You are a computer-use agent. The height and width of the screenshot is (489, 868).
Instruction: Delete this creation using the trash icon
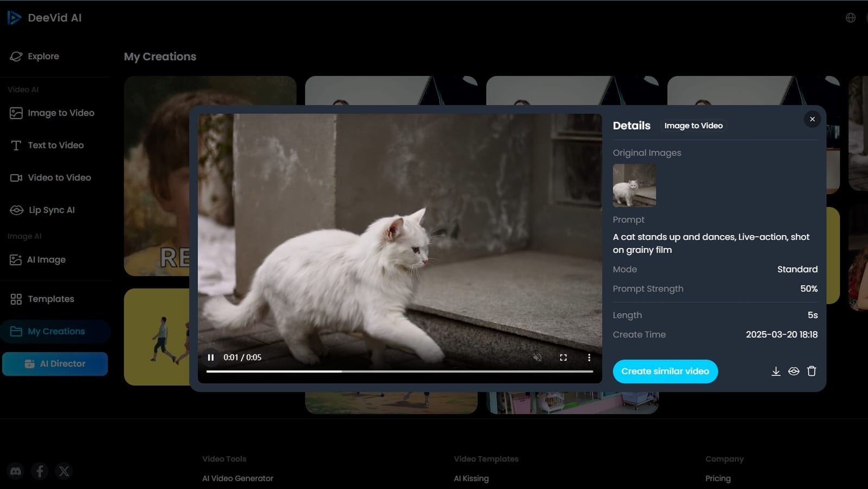coord(812,371)
